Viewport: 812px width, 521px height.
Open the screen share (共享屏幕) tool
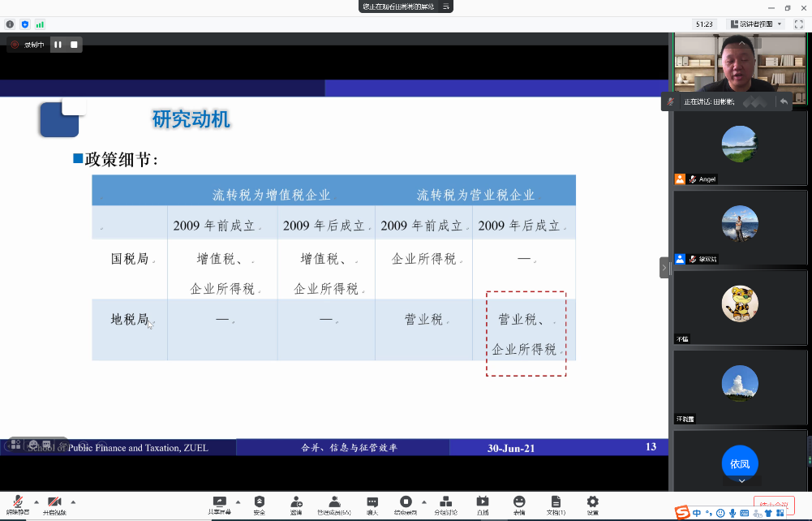pyautogui.click(x=219, y=504)
